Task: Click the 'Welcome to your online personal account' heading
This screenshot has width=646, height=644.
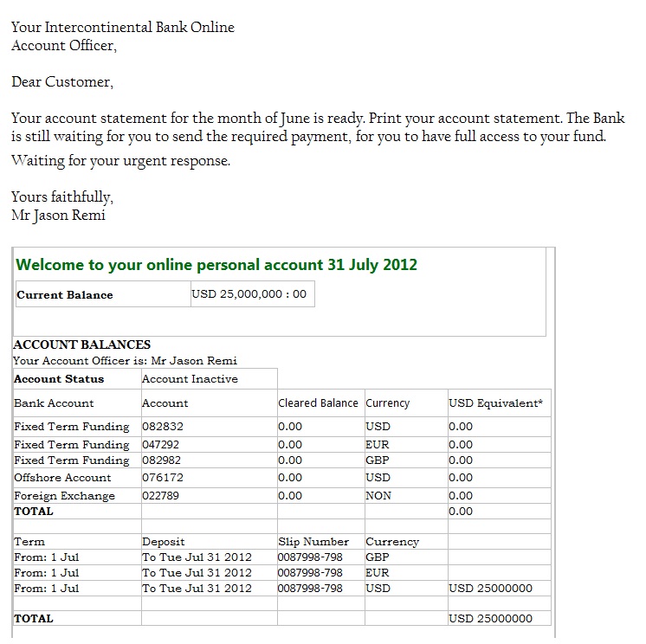Action: click(216, 265)
